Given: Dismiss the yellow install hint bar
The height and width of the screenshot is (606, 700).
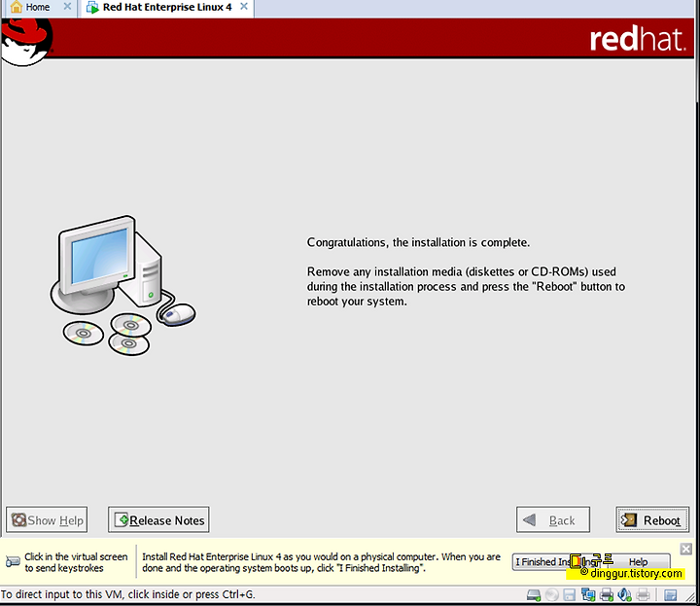Looking at the screenshot, I should point(685,549).
